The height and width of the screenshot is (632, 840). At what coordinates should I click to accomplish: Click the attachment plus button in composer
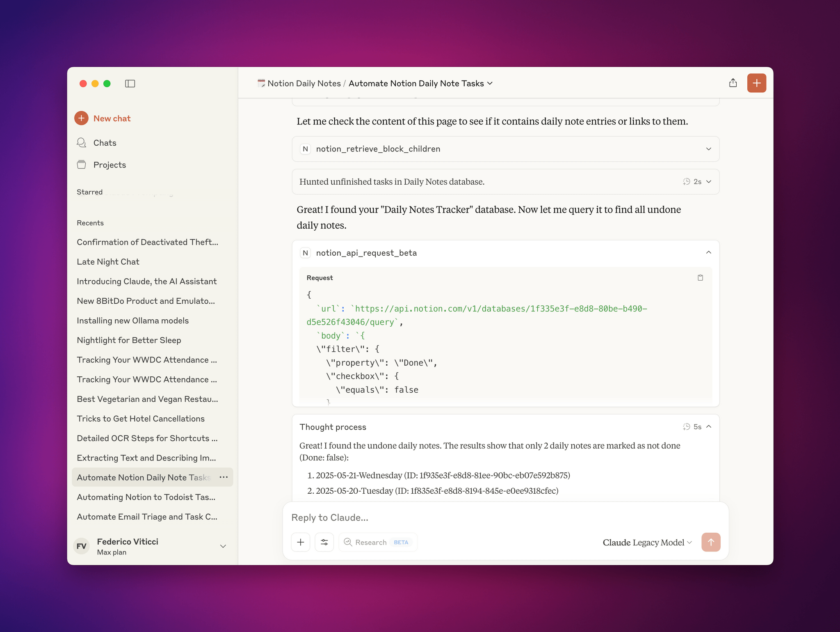[x=301, y=543]
